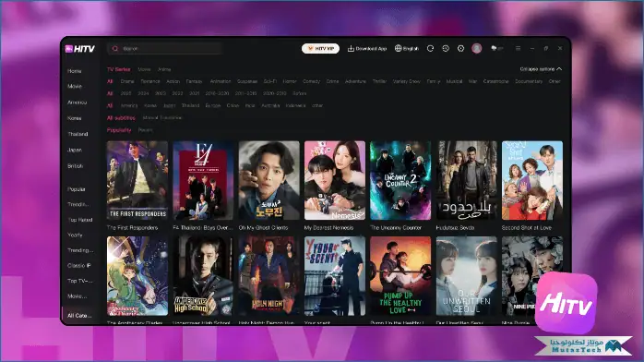This screenshot has width=644, height=362.
Task: Open the HiTV VIP membership button
Action: pos(320,49)
